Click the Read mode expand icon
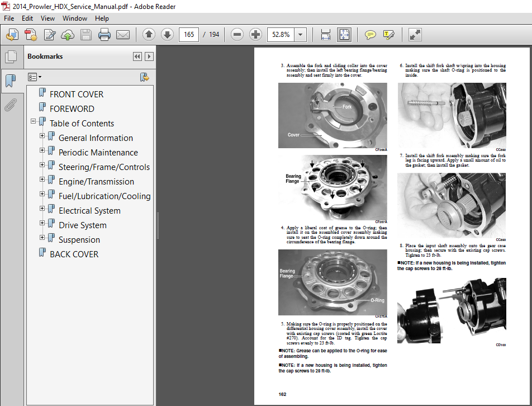 pos(415,35)
